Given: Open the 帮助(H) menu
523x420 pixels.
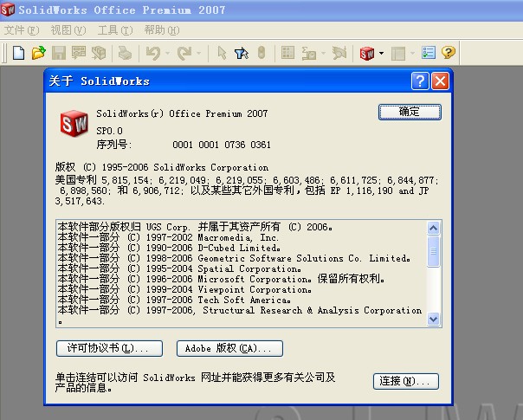Looking at the screenshot, I should coord(162,30).
